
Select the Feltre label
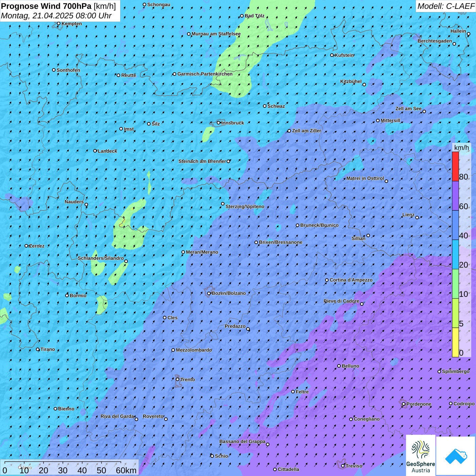coord(302,392)
